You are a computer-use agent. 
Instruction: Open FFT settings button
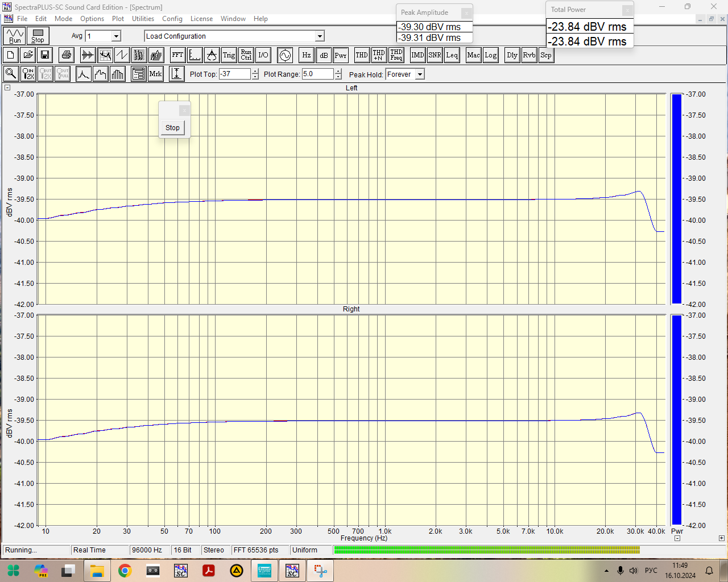tap(177, 55)
